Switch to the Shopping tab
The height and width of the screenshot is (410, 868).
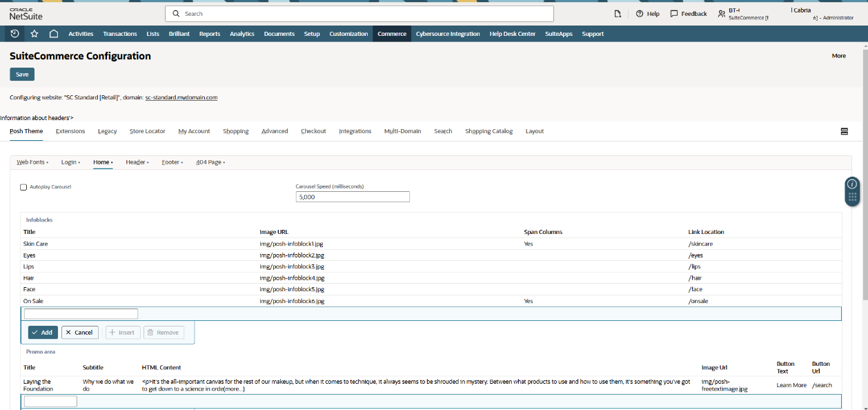click(236, 131)
